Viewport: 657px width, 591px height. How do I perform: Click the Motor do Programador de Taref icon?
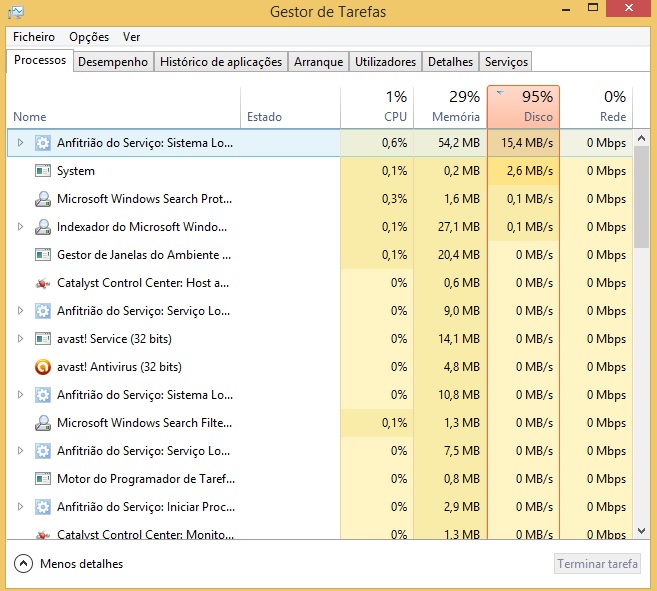coord(43,479)
